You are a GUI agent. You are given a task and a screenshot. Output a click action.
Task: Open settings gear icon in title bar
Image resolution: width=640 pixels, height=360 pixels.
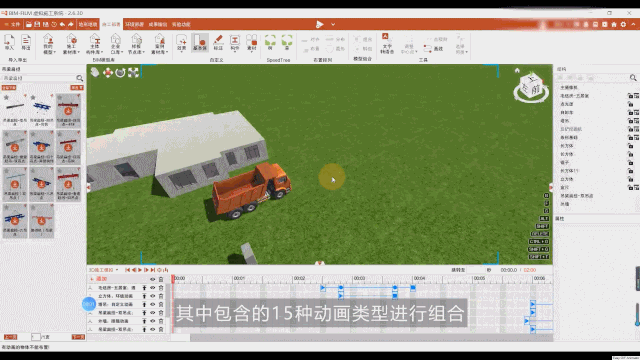point(623,24)
